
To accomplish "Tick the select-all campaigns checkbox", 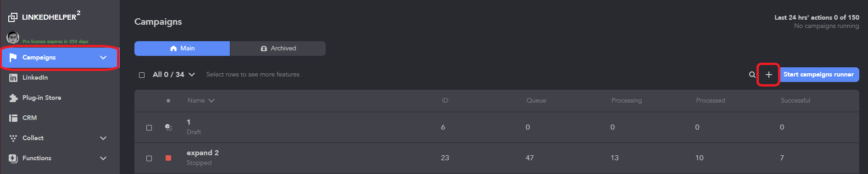I will (142, 75).
